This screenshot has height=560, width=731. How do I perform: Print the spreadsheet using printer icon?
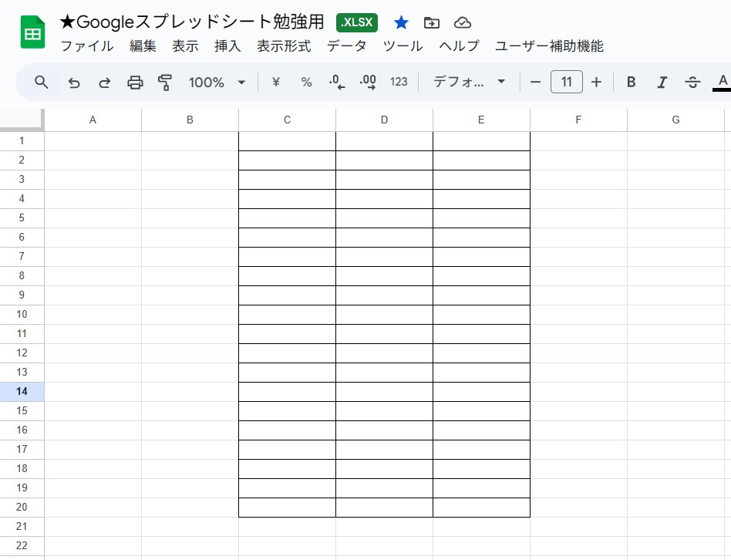(x=135, y=82)
